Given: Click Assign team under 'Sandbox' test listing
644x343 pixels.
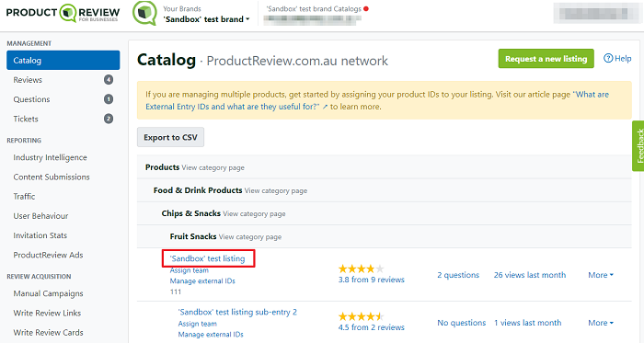Looking at the screenshot, I should 190,270.
